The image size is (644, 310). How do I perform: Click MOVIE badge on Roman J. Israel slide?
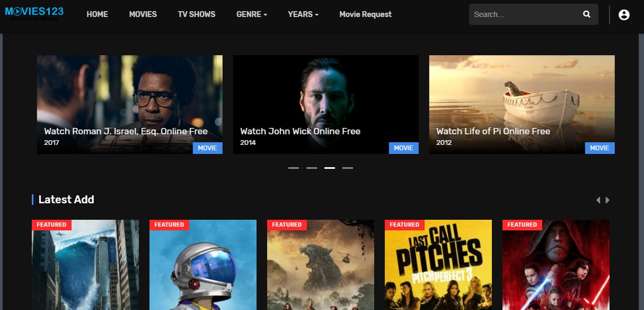coord(208,148)
